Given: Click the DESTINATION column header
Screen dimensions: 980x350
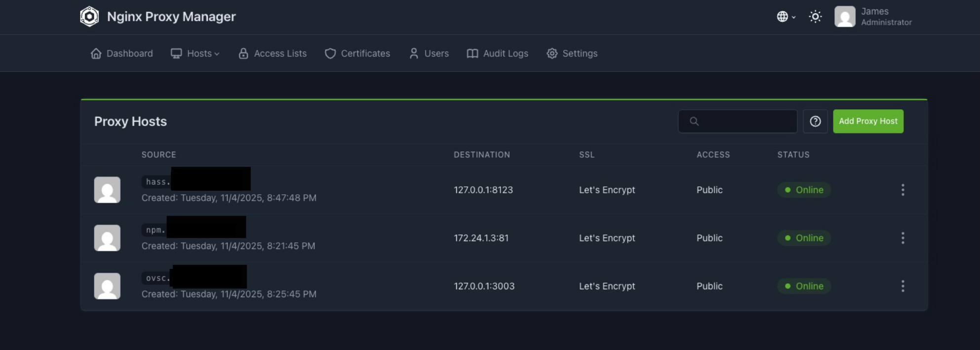Looking at the screenshot, I should [x=482, y=155].
